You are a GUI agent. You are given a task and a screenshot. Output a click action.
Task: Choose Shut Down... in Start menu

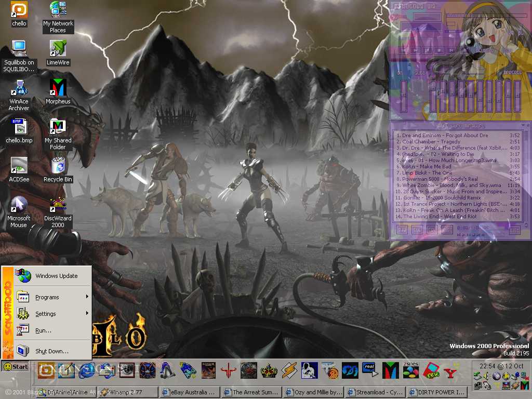coord(52,351)
